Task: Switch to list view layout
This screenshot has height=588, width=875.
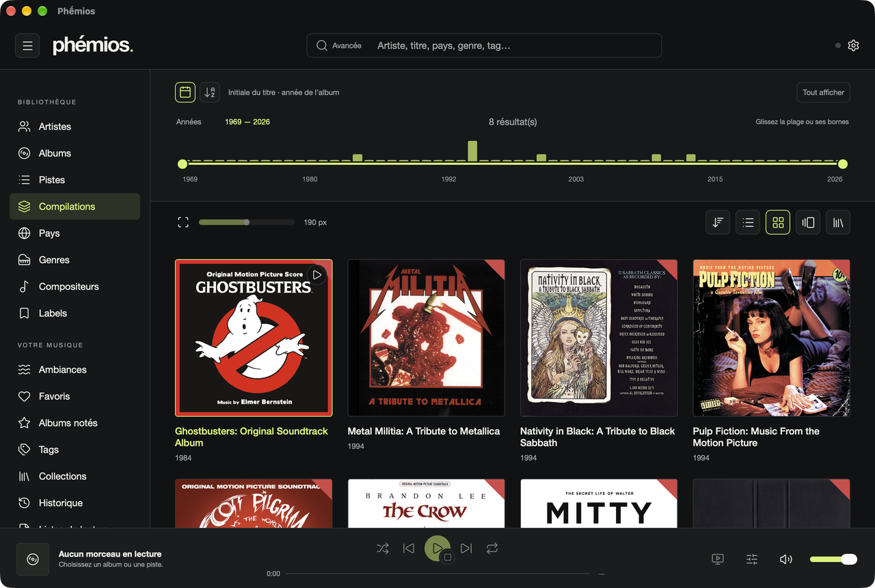Action: pos(748,222)
